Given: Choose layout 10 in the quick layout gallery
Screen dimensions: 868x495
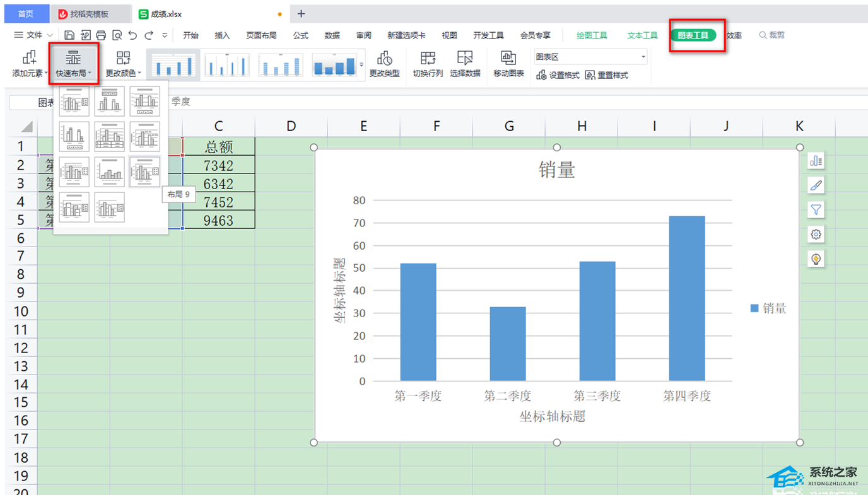Looking at the screenshot, I should coord(74,207).
